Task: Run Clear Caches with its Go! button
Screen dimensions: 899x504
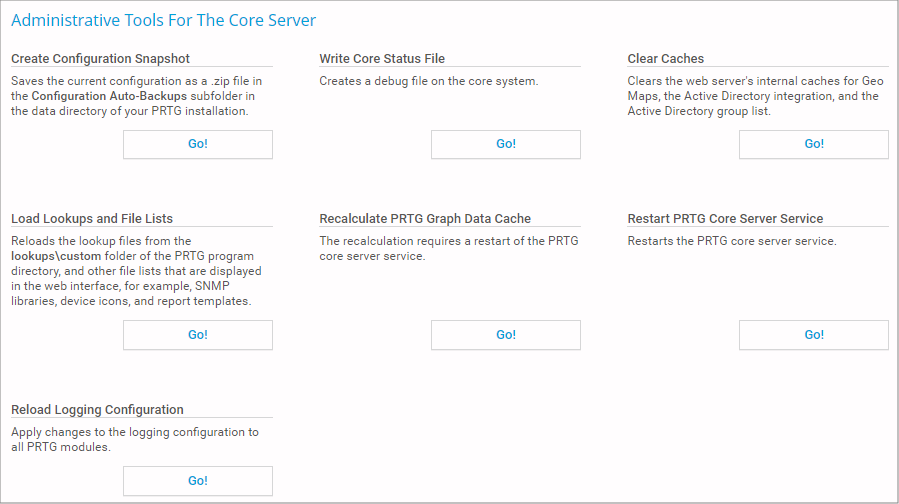Action: click(x=814, y=144)
